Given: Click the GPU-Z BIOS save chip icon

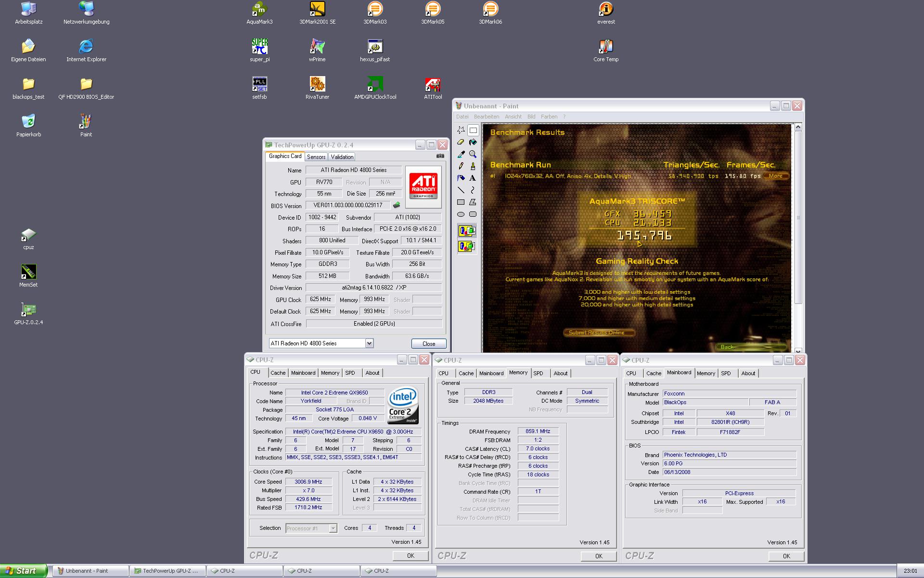Looking at the screenshot, I should 397,205.
